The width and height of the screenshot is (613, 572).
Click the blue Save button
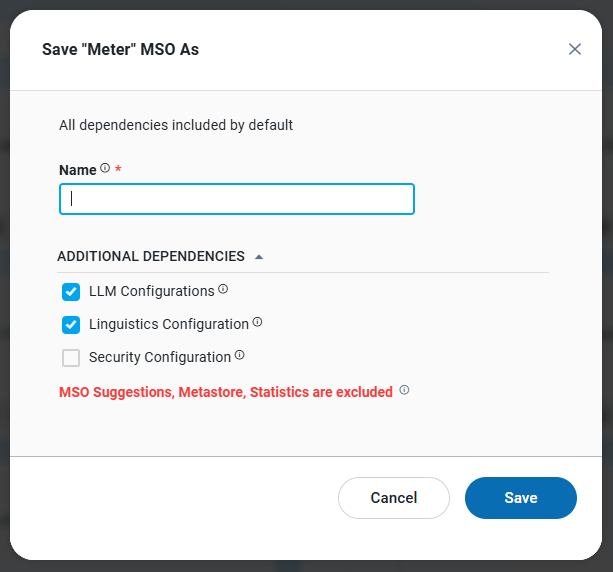point(520,498)
